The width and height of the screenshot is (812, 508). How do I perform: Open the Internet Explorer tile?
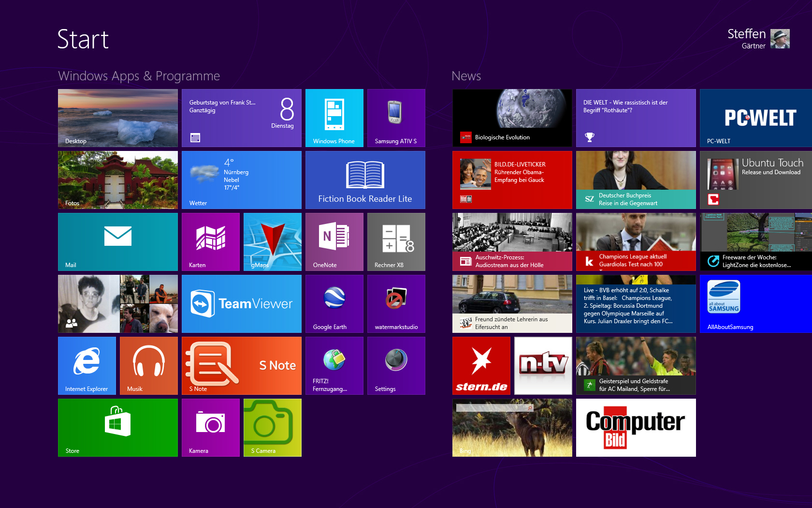coord(87,366)
